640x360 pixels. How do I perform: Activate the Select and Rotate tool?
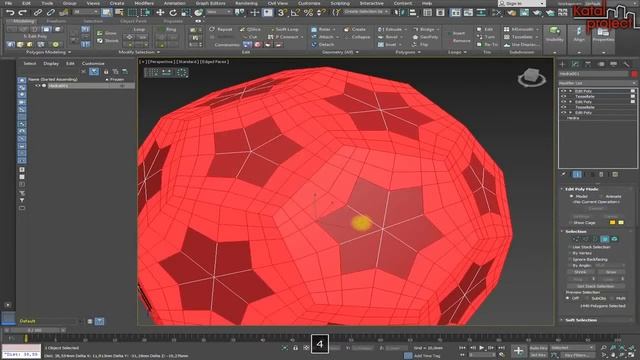click(x=173, y=13)
